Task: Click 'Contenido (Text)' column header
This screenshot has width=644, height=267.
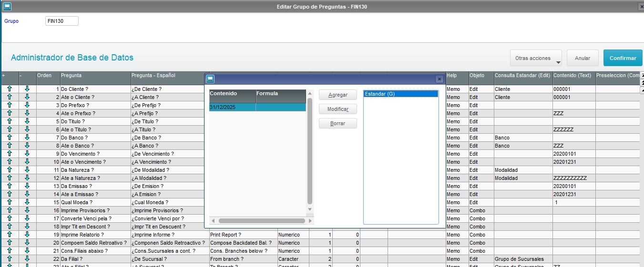Action: 574,78
